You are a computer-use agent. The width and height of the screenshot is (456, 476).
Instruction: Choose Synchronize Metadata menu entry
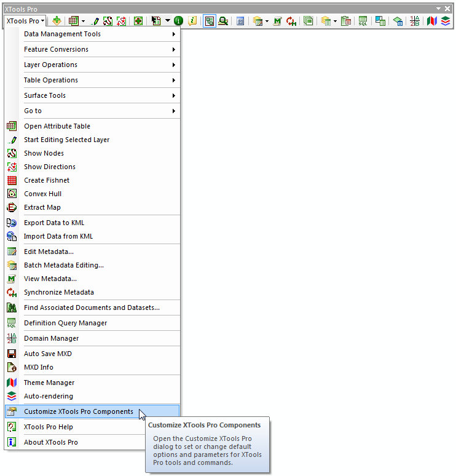[93, 292]
